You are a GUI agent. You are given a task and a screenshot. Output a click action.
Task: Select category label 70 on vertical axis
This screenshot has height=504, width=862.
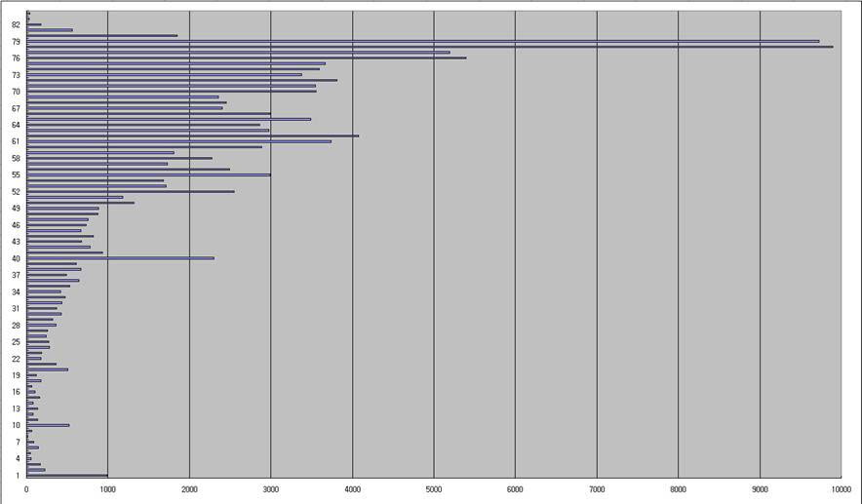click(x=17, y=92)
